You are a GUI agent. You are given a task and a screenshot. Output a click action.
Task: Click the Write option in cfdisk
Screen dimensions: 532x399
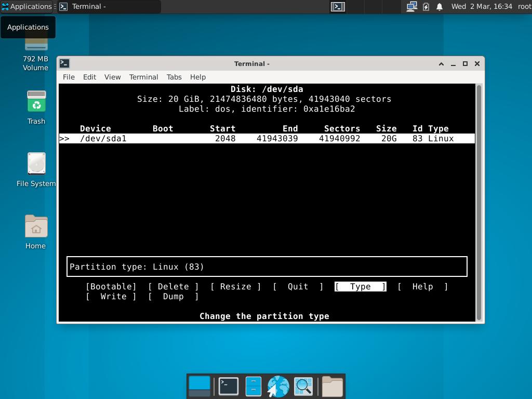point(111,297)
